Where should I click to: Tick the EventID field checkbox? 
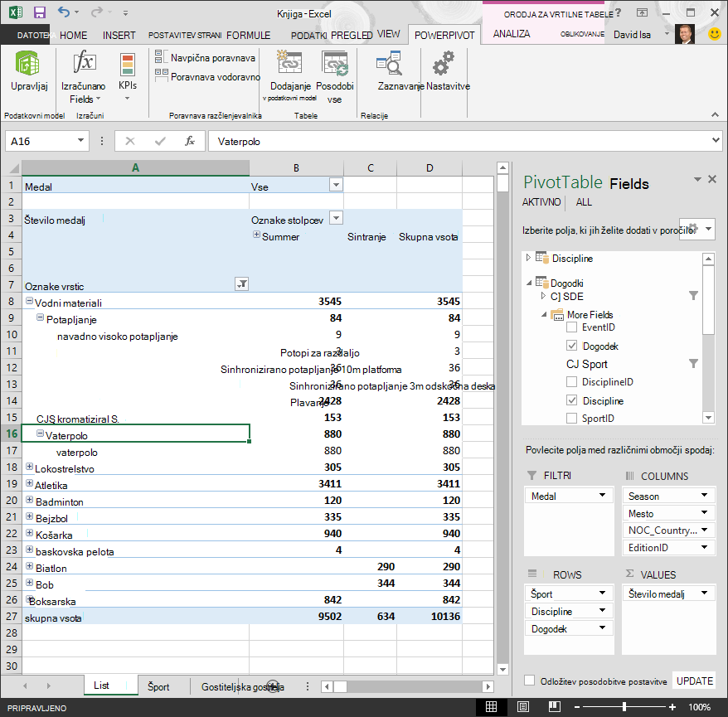click(571, 327)
